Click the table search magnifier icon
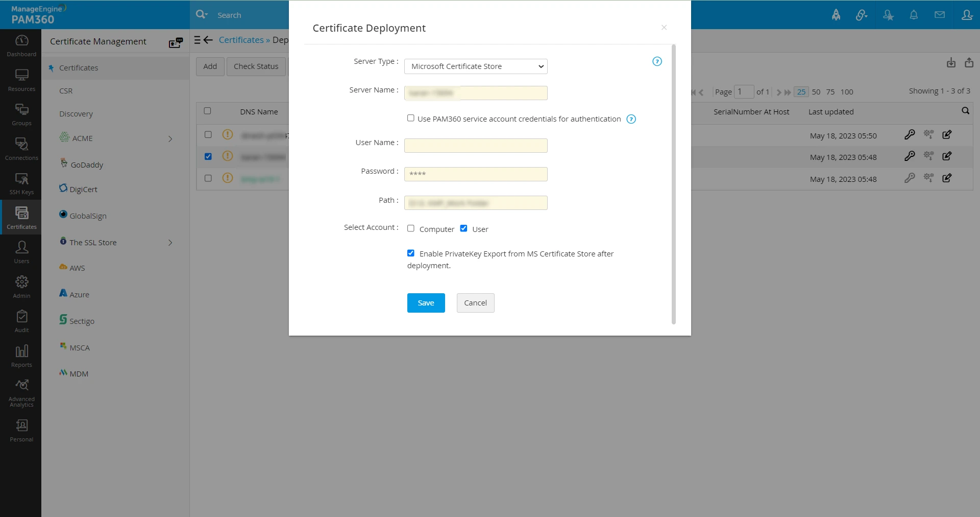This screenshot has height=517, width=980. pos(965,111)
